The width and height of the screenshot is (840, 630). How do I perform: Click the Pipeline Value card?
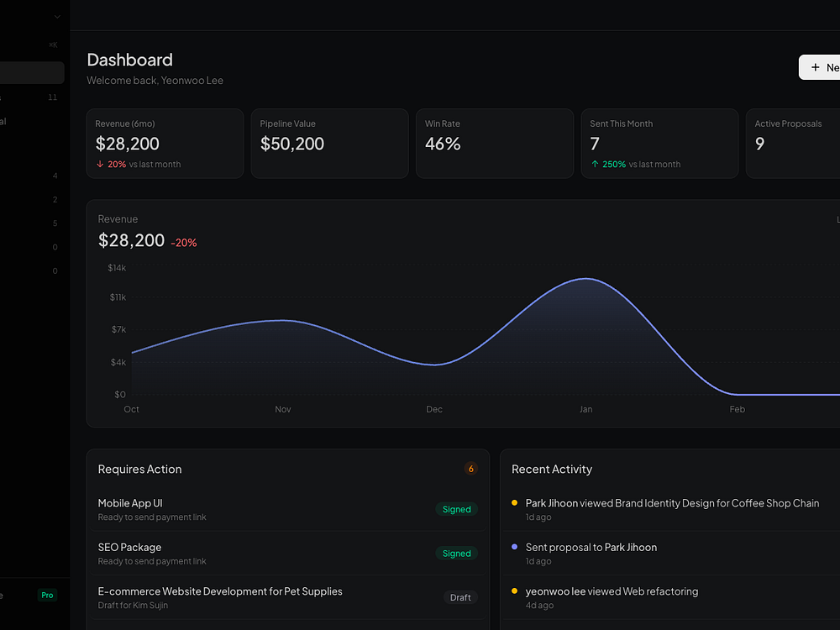pos(329,144)
